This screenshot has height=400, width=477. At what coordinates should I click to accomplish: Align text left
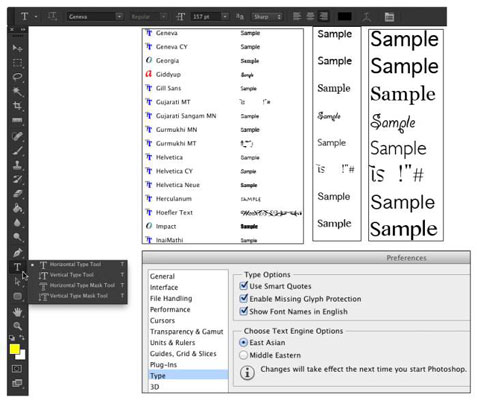tap(297, 16)
